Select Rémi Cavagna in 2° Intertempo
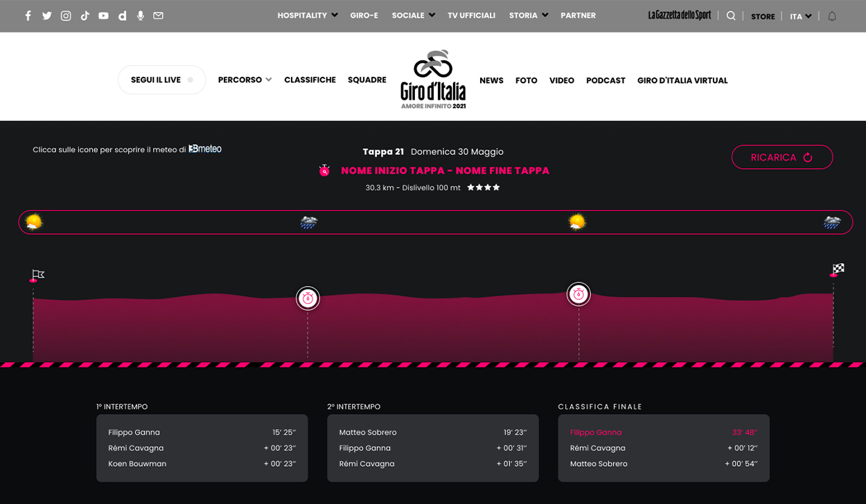Screen dimensions: 866x504 [366, 464]
